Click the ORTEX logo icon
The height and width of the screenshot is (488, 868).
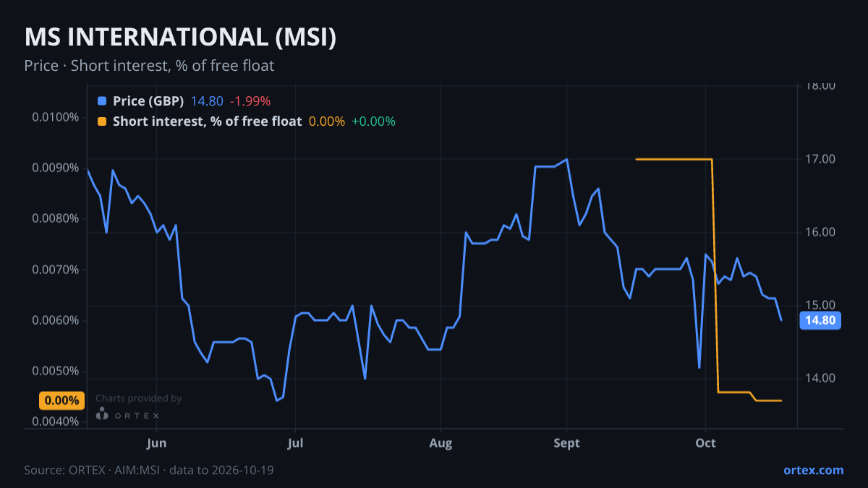pos(103,414)
